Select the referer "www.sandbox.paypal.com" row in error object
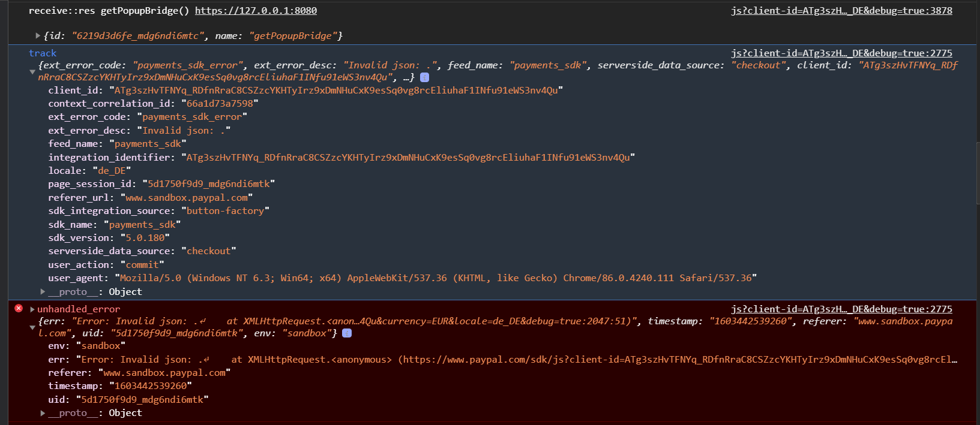 tap(139, 373)
